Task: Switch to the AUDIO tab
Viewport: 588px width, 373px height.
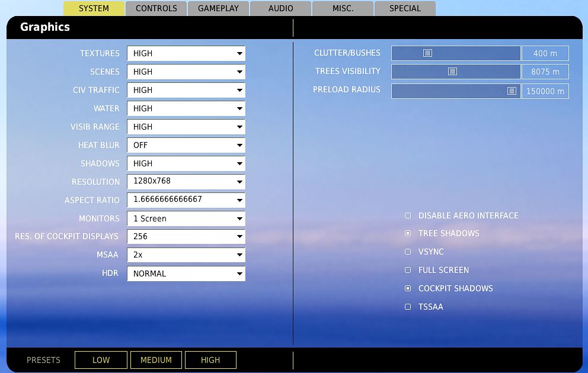Action: pyautogui.click(x=280, y=8)
